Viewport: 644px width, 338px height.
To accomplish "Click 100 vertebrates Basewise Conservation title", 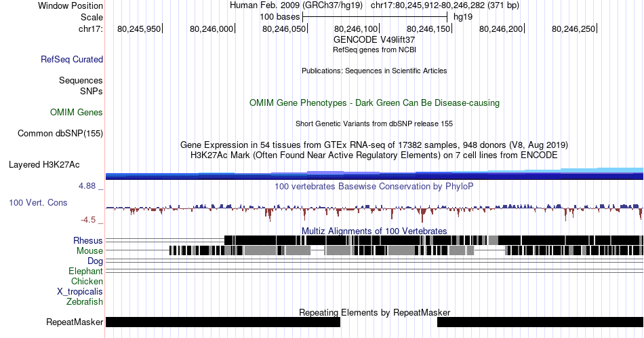I will coord(374,186).
